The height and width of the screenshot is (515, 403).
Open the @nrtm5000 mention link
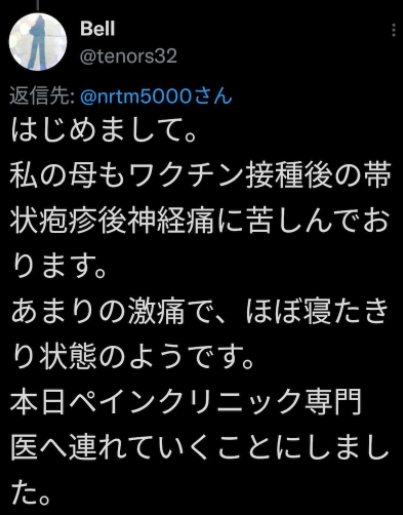point(135,97)
